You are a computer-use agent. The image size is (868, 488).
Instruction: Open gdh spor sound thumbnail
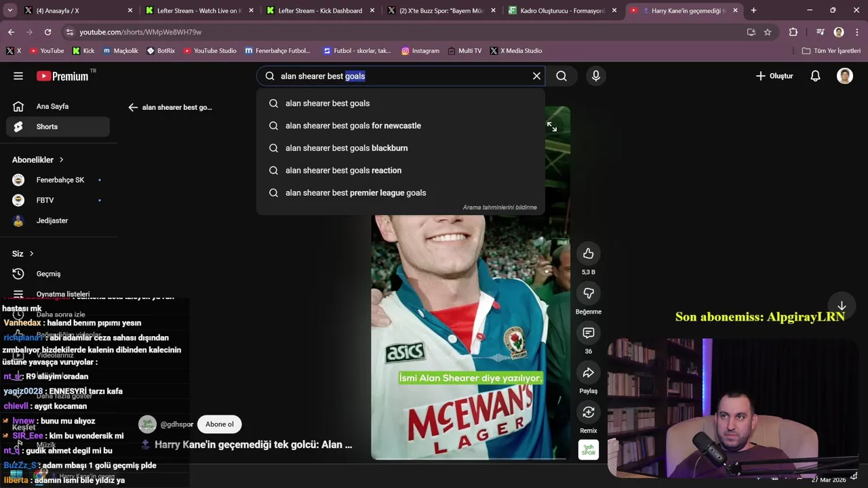[x=588, y=449]
